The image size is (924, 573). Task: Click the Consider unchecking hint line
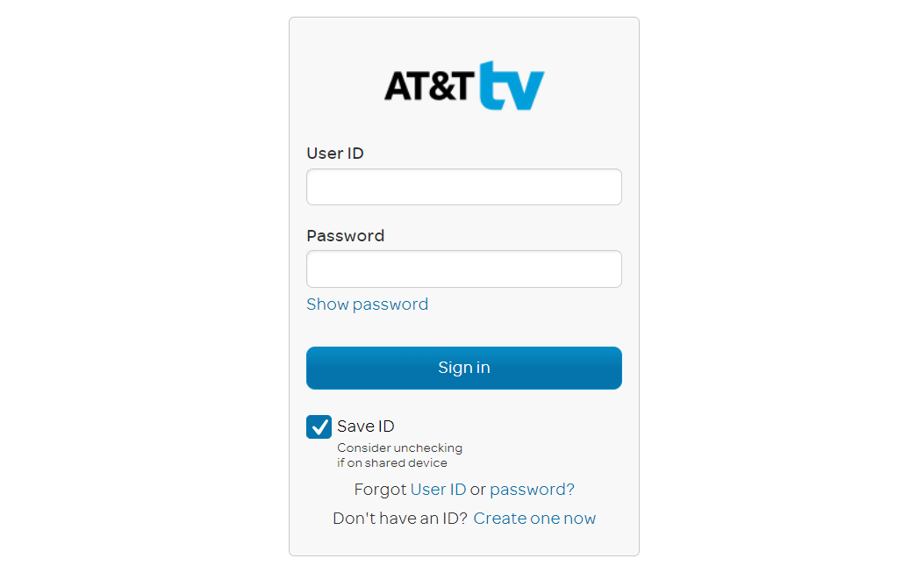(399, 448)
